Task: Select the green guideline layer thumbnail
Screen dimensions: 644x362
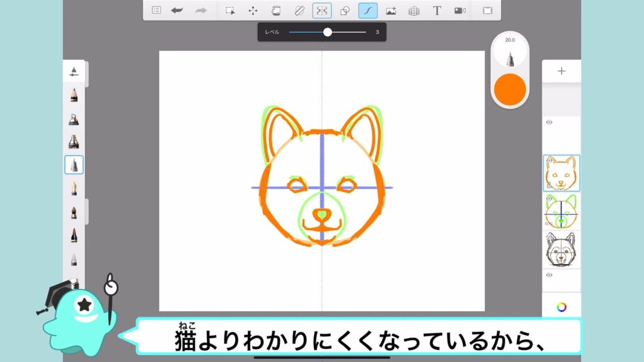Action: pyautogui.click(x=562, y=211)
